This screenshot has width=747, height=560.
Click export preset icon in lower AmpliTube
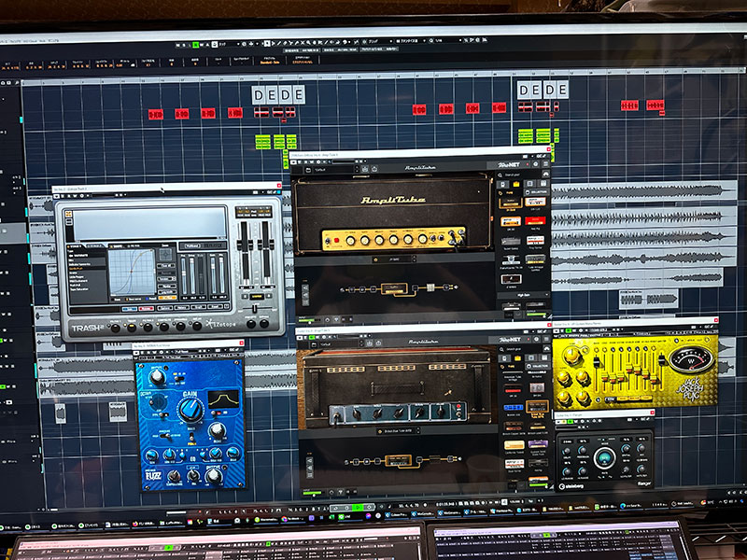tap(378, 343)
